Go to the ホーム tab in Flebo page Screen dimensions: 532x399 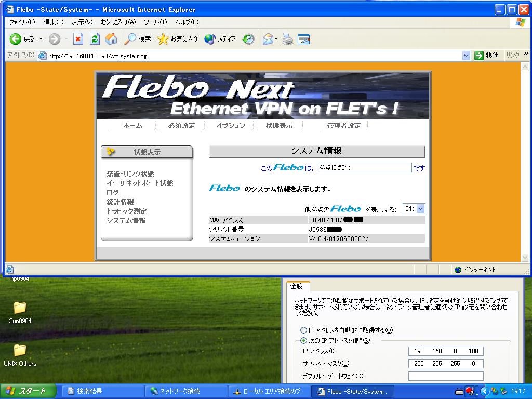point(132,126)
